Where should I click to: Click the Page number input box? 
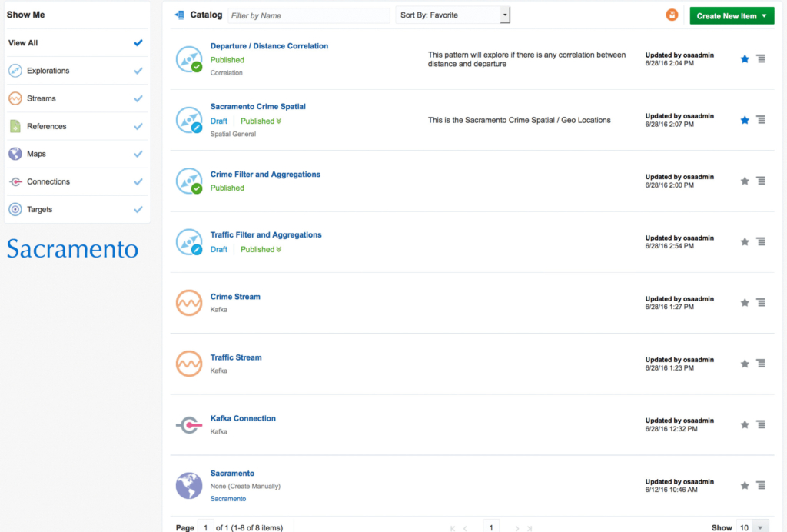pos(206,527)
